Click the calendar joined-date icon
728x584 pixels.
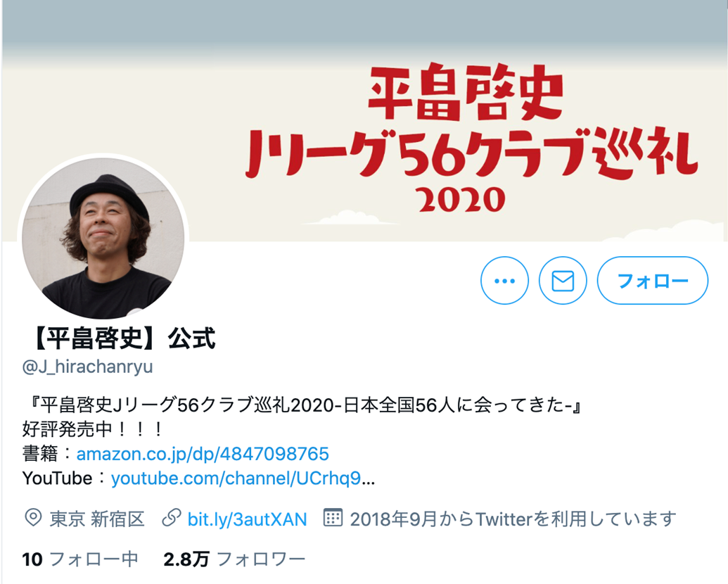333,518
